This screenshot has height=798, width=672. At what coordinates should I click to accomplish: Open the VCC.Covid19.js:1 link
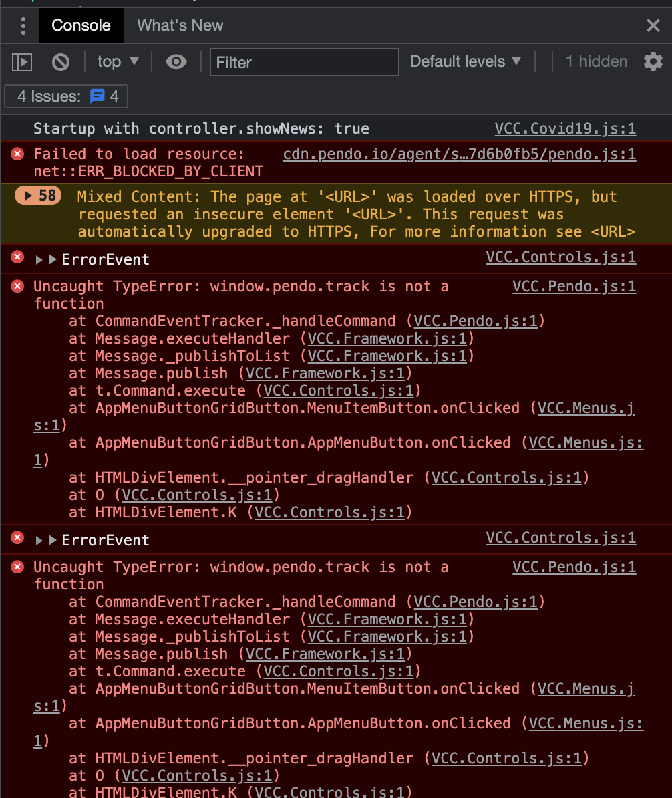(565, 128)
